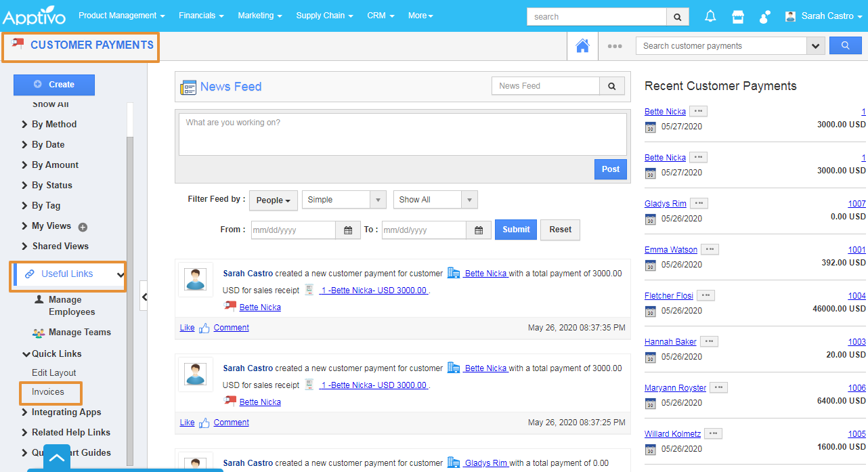Open the Show All filter dropdown
Screen dimensions: 868x472
[x=435, y=200]
